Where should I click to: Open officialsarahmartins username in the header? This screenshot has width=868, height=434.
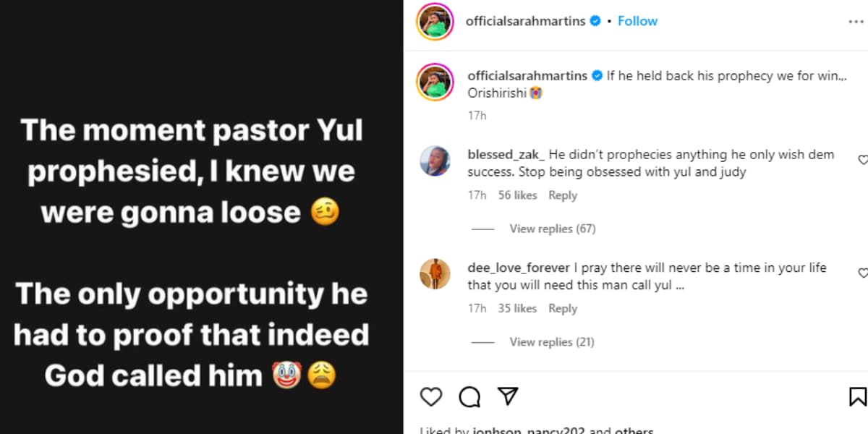(527, 21)
